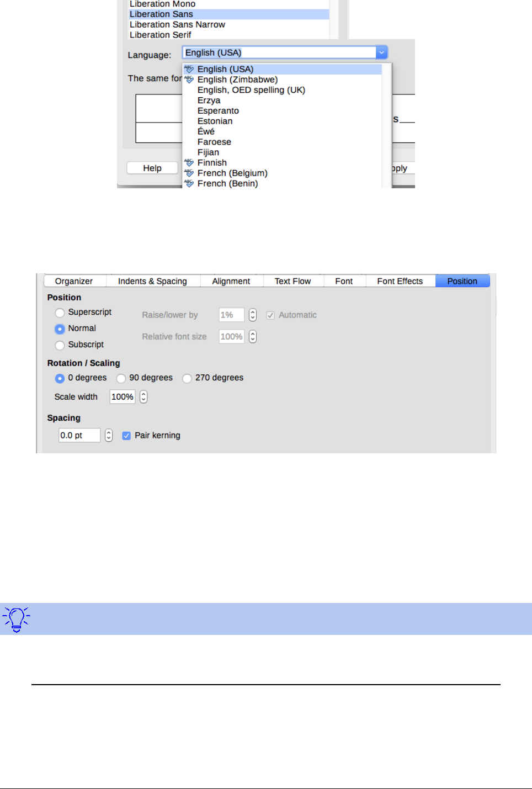Click the Scale width stepper
This screenshot has height=789, width=532.
(143, 396)
